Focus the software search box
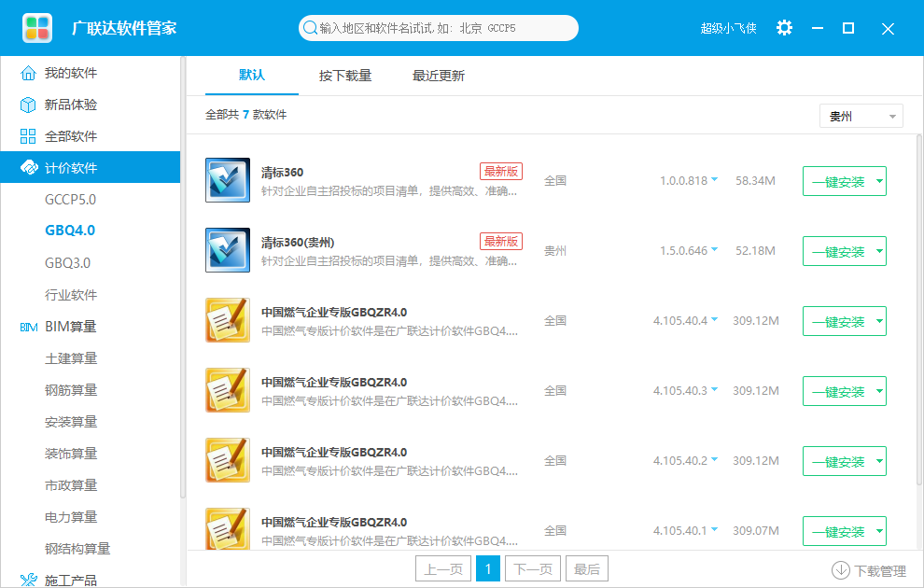This screenshot has width=924, height=588. pyautogui.click(x=439, y=28)
